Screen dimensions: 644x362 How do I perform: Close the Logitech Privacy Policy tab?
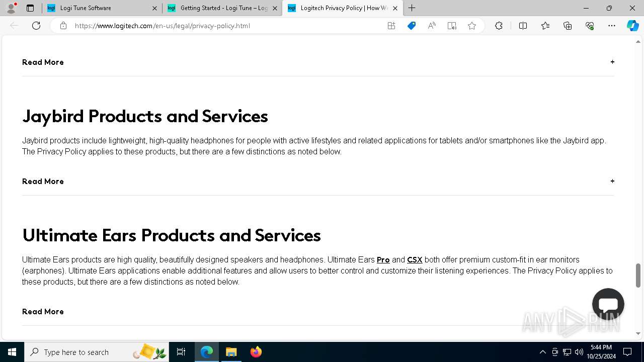[x=395, y=8]
